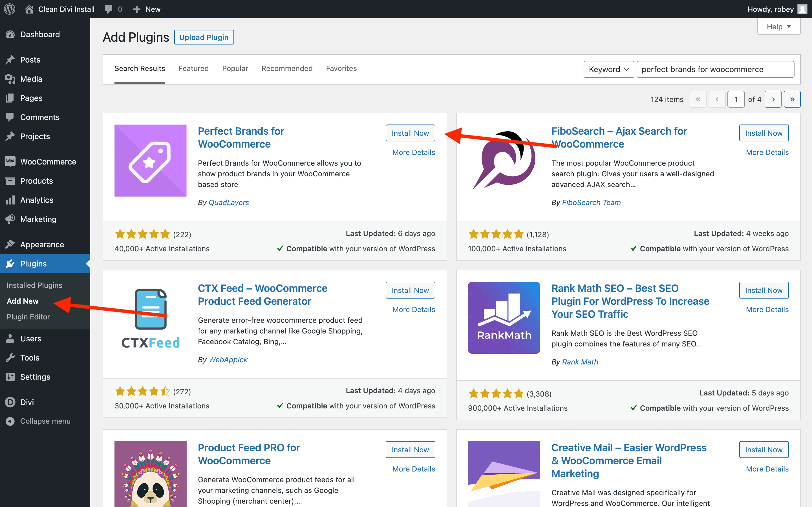Click the Appearance sidebar icon
The image size is (812, 507).
[11, 245]
